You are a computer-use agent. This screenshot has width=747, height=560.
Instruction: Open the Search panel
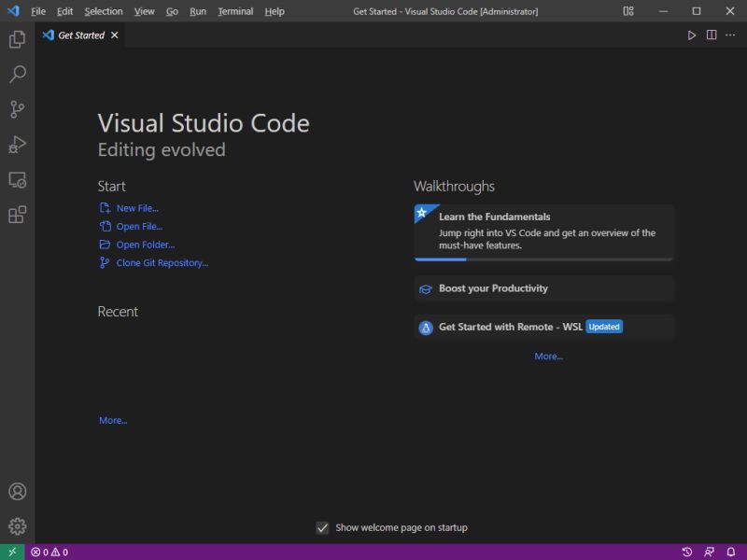(17, 74)
